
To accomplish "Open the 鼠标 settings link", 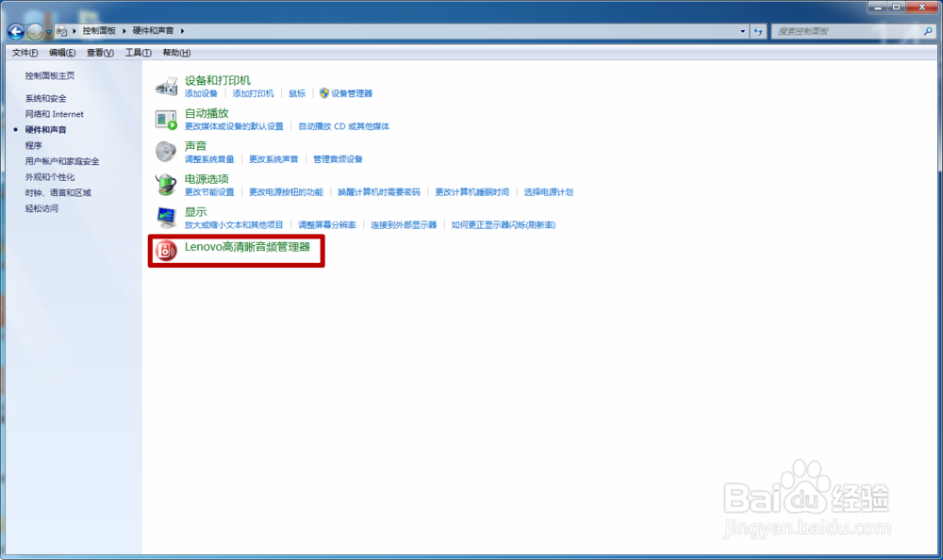I will pos(297,94).
